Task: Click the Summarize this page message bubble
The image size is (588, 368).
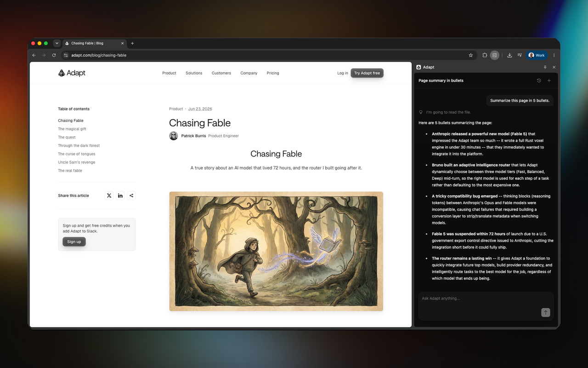Action: point(520,100)
